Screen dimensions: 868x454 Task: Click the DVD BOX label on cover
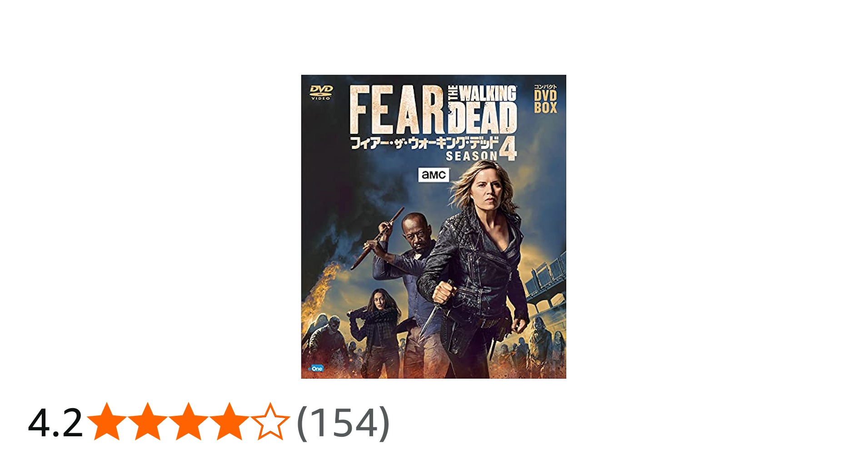545,99
